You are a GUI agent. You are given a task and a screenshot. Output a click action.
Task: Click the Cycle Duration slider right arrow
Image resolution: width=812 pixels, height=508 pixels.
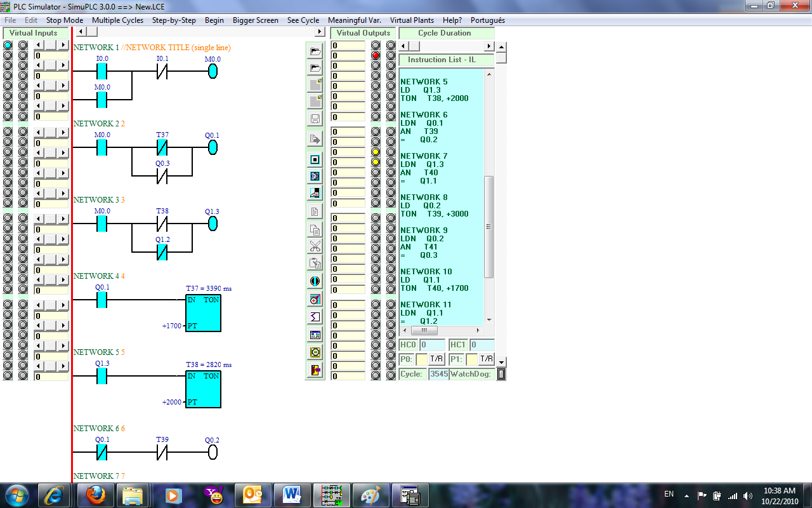[489, 46]
